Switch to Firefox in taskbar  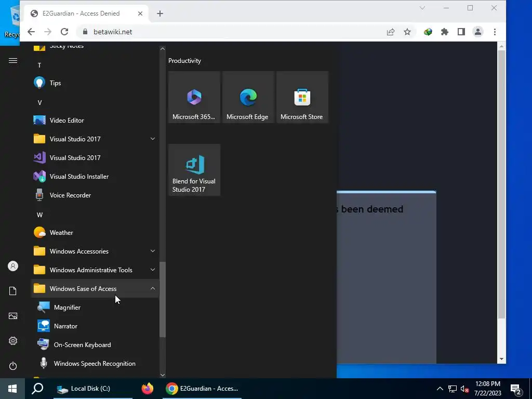[147, 389]
